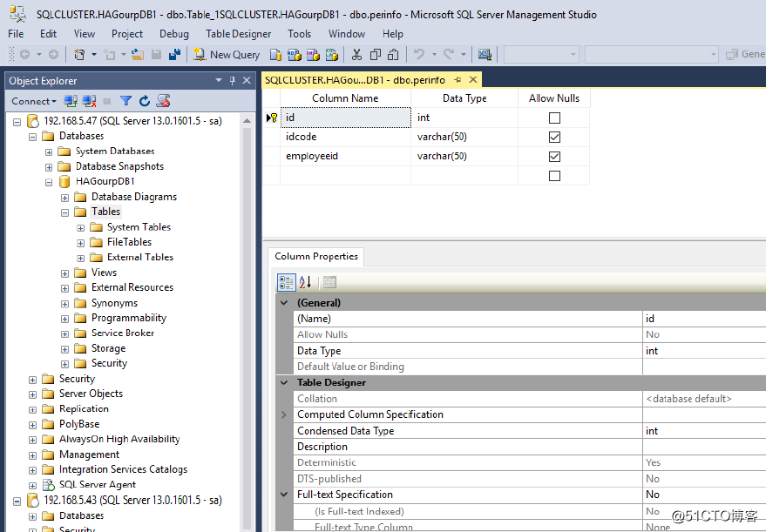This screenshot has height=532, width=766.
Task: Click the New Query button
Action: pyautogui.click(x=227, y=55)
